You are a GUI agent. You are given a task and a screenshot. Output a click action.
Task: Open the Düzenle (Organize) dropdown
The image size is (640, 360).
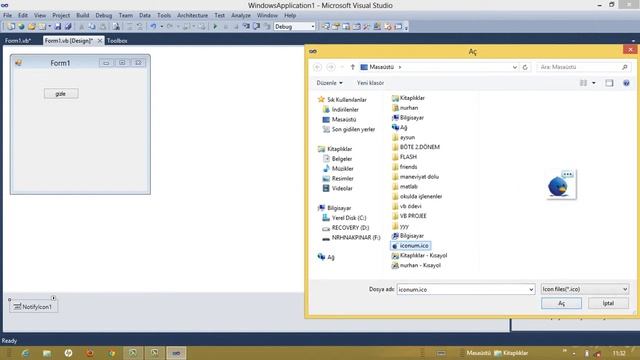pos(329,83)
